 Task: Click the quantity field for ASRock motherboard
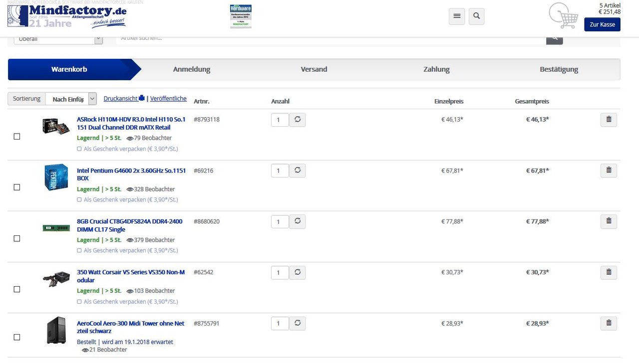[x=280, y=120]
